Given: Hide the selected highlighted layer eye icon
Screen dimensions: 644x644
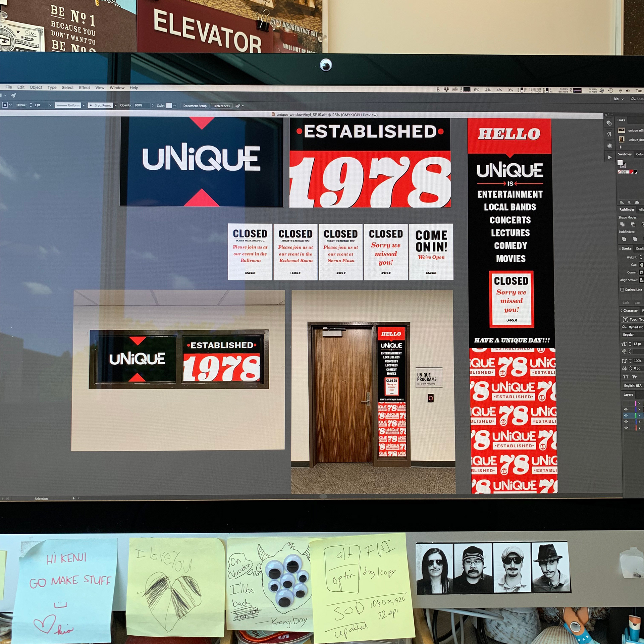Looking at the screenshot, I should click(626, 416).
